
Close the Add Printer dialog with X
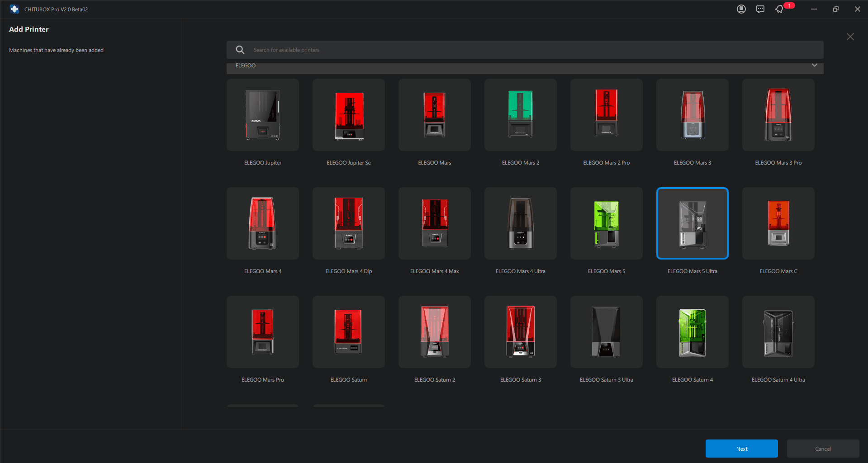(x=850, y=37)
